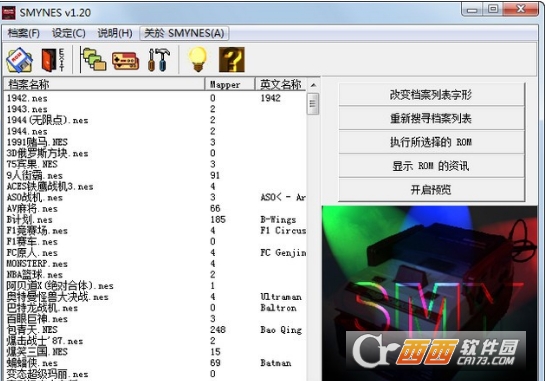The image size is (546, 381).
Task: Click the English name FC Genjin cell
Action: coord(283,253)
